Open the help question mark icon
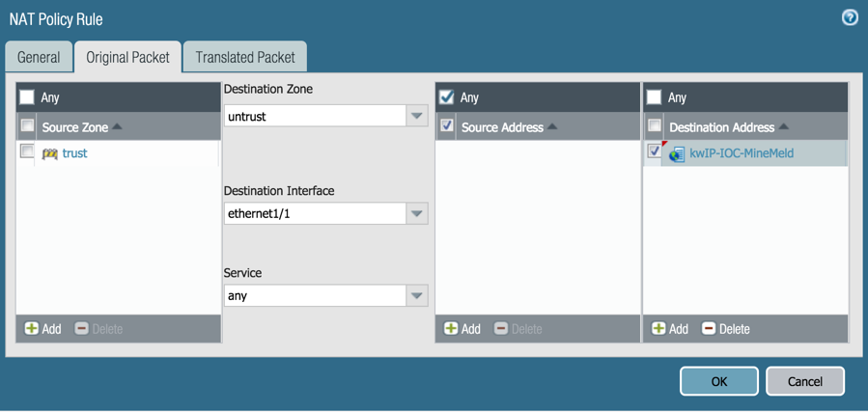This screenshot has width=868, height=412. click(x=850, y=17)
